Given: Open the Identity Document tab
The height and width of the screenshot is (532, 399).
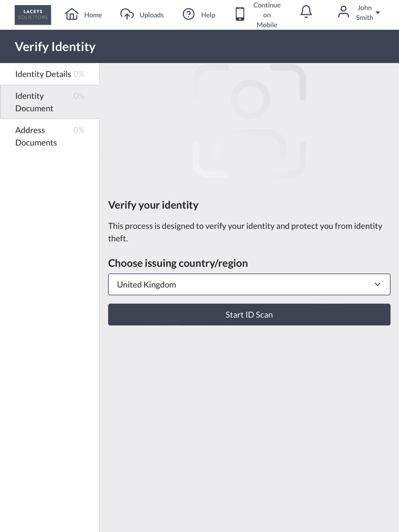Looking at the screenshot, I should tap(34, 102).
